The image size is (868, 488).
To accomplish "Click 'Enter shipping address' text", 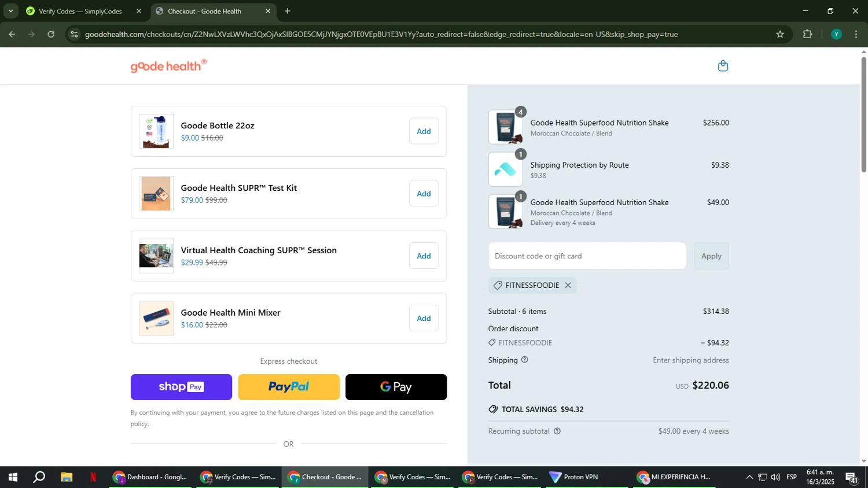I will (691, 360).
